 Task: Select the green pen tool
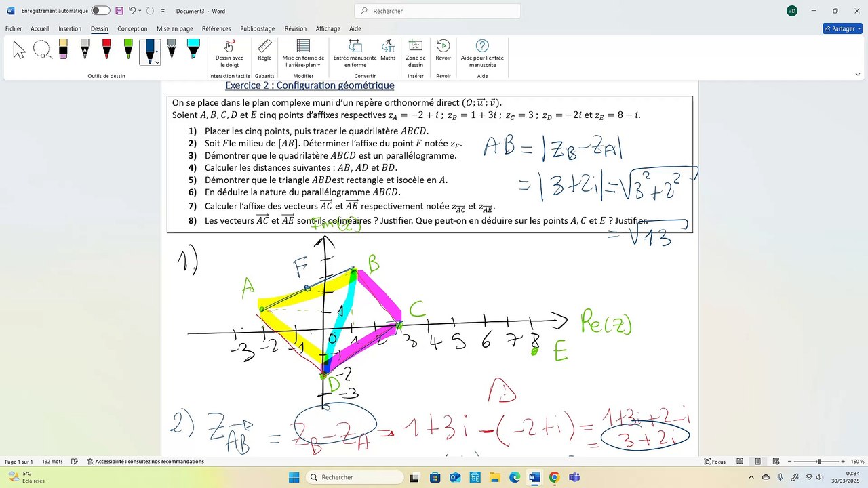click(128, 49)
